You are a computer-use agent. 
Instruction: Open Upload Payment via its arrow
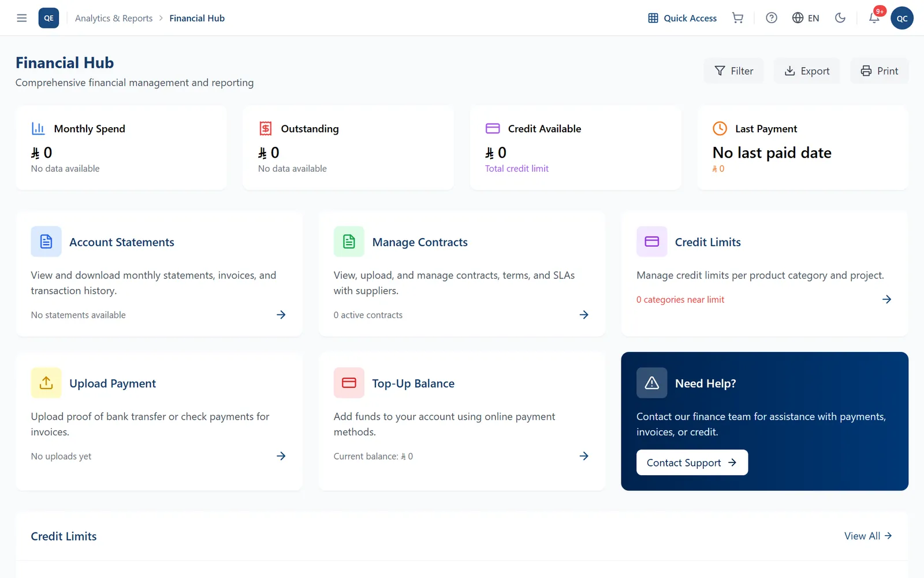click(x=281, y=456)
